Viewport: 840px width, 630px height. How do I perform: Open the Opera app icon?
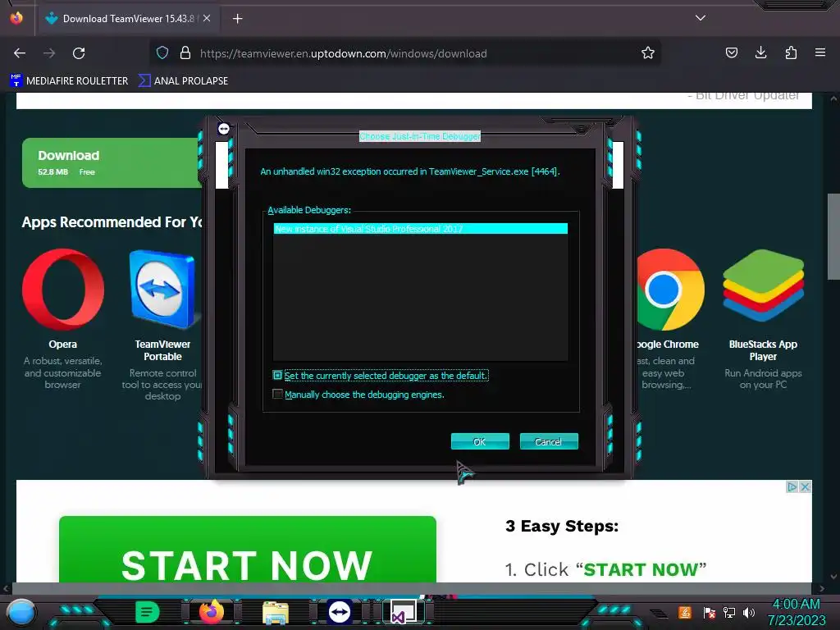(62, 290)
